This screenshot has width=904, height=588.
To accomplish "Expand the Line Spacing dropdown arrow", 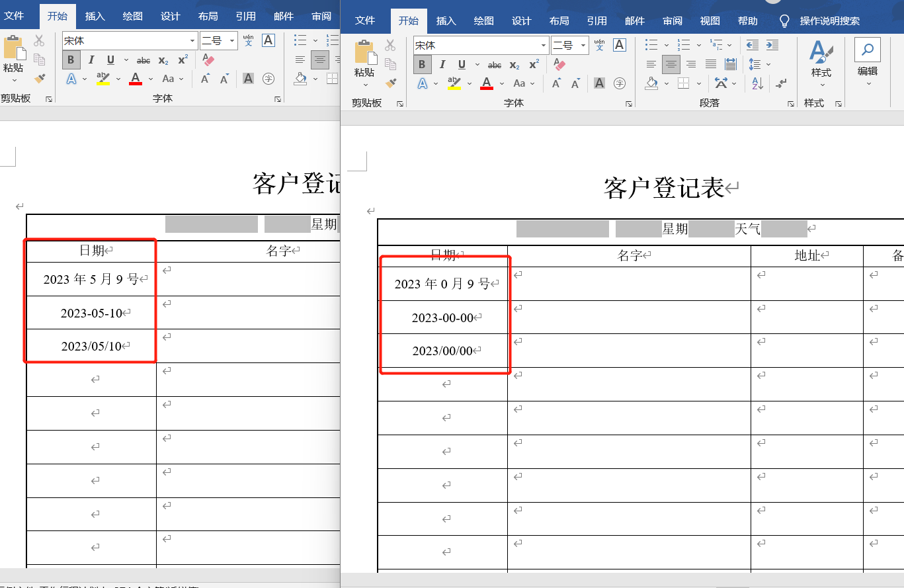I will [x=768, y=64].
